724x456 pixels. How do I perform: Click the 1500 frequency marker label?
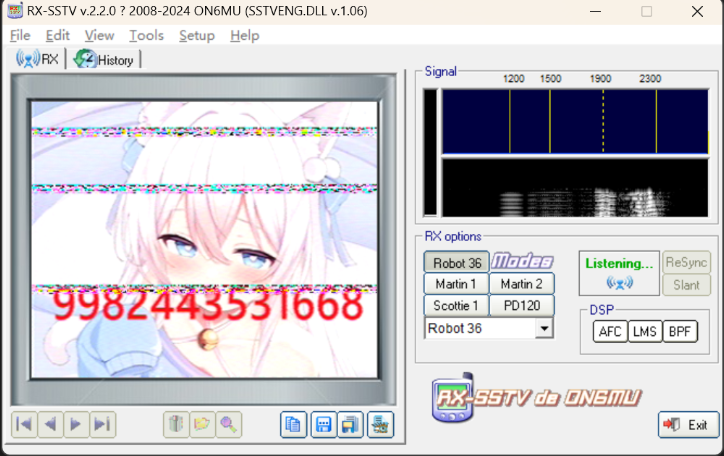(x=550, y=79)
